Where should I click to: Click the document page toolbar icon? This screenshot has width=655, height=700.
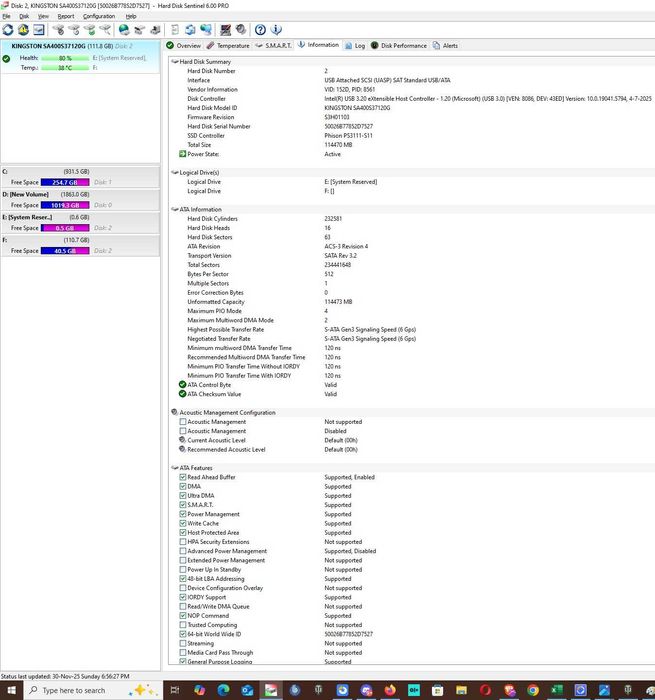(175, 30)
